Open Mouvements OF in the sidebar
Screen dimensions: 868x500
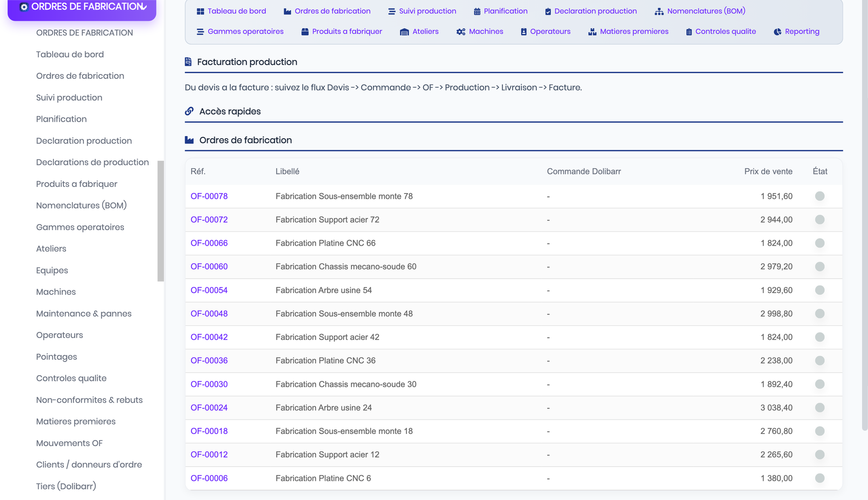coord(69,443)
